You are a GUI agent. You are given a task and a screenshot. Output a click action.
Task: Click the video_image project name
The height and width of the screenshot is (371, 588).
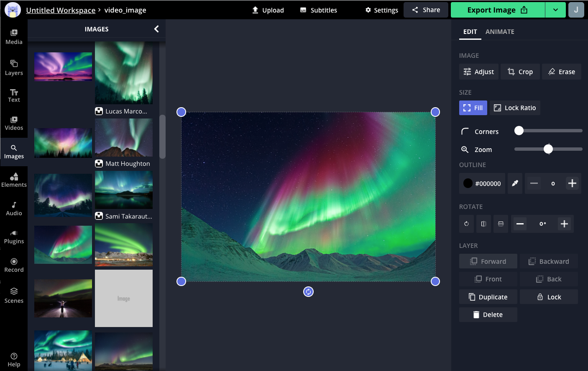point(125,10)
